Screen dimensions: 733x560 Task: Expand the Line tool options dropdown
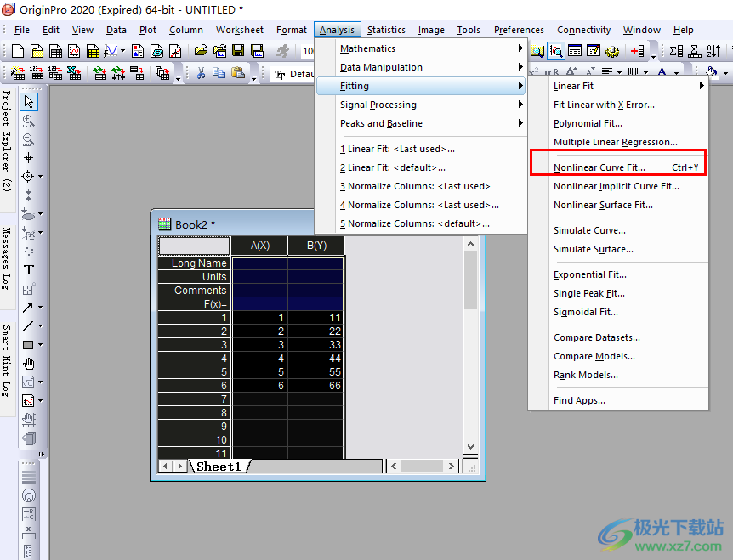40,326
